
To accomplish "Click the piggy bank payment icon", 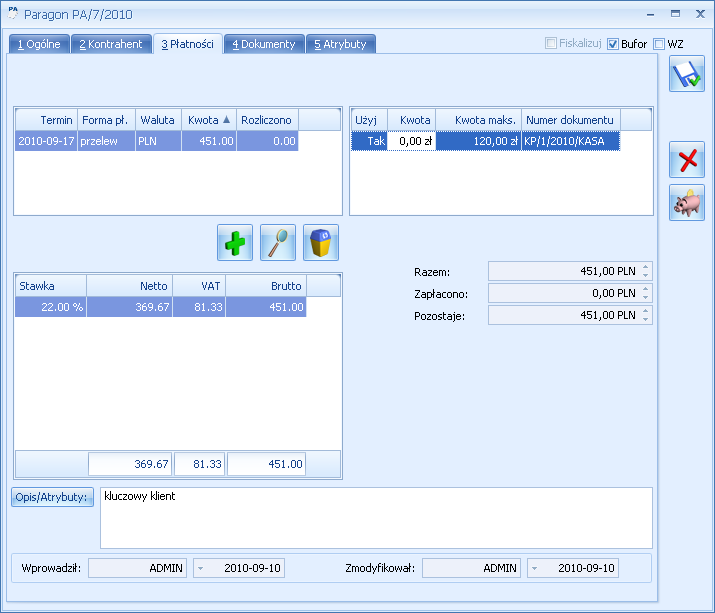I will click(687, 203).
